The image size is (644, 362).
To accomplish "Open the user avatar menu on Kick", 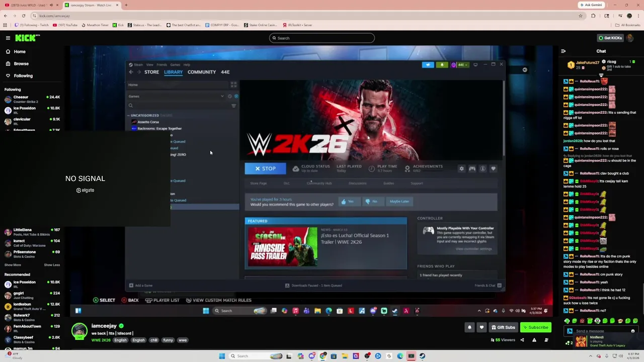I will (630, 38).
